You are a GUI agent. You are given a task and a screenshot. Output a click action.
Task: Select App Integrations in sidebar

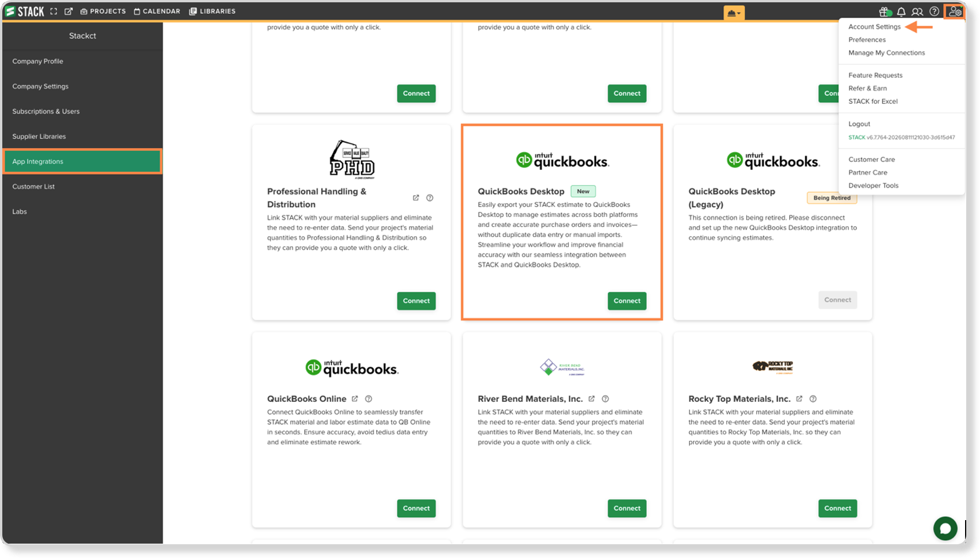point(83,162)
